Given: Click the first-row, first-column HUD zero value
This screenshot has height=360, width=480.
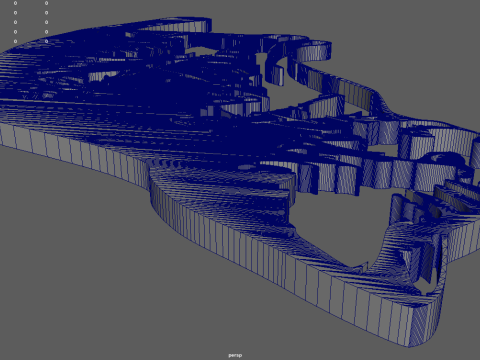Looking at the screenshot, I should [15, 3].
